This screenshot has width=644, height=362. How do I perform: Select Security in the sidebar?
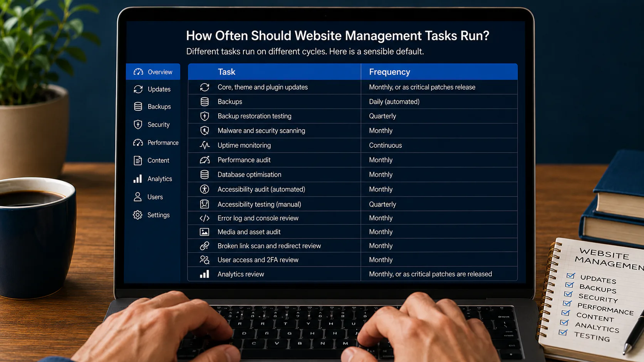pyautogui.click(x=153, y=125)
